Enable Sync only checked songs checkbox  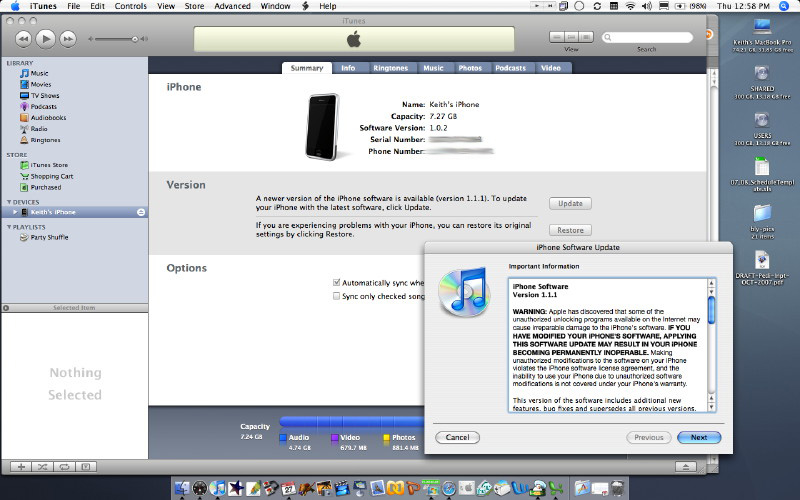336,296
